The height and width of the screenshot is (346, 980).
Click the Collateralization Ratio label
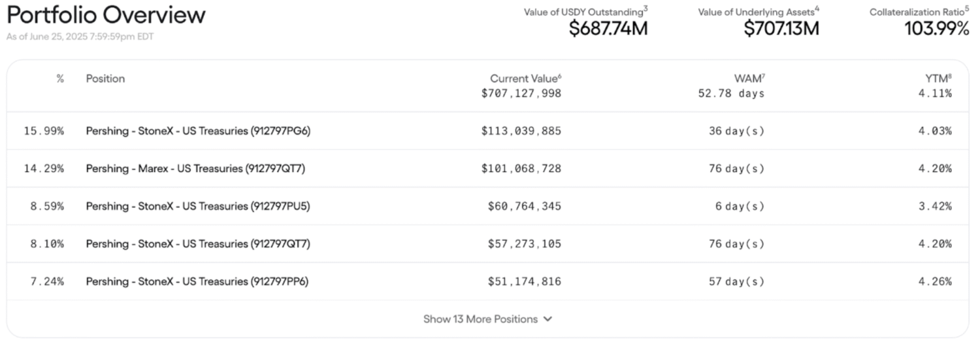tap(917, 12)
